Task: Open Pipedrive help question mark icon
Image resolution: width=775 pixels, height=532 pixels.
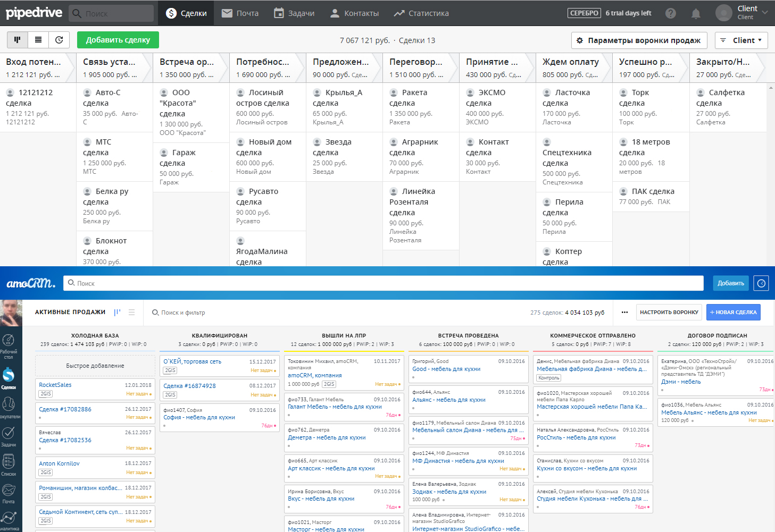Action: (671, 13)
